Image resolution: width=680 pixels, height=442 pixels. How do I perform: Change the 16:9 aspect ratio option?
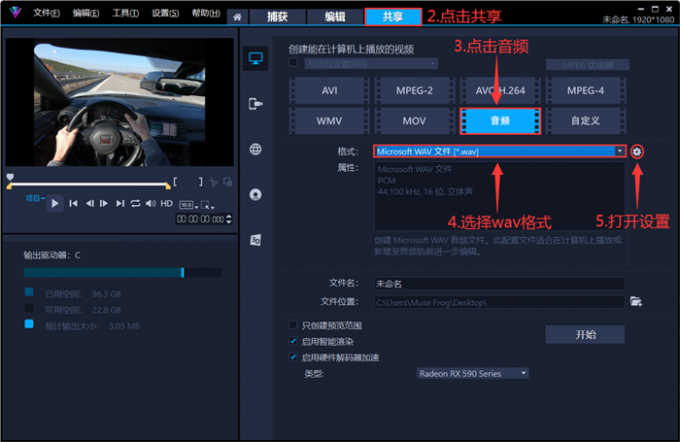[188, 205]
